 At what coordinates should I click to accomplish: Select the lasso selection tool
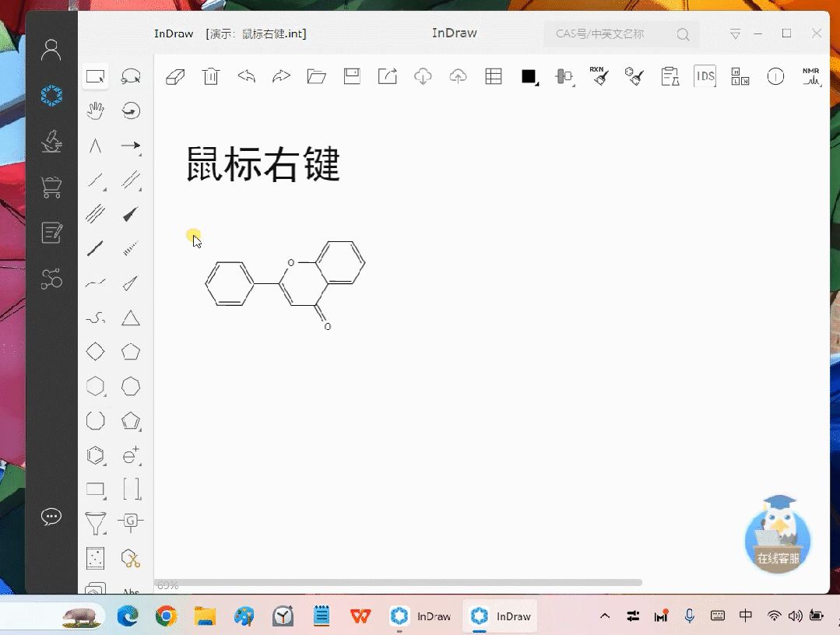[131, 76]
